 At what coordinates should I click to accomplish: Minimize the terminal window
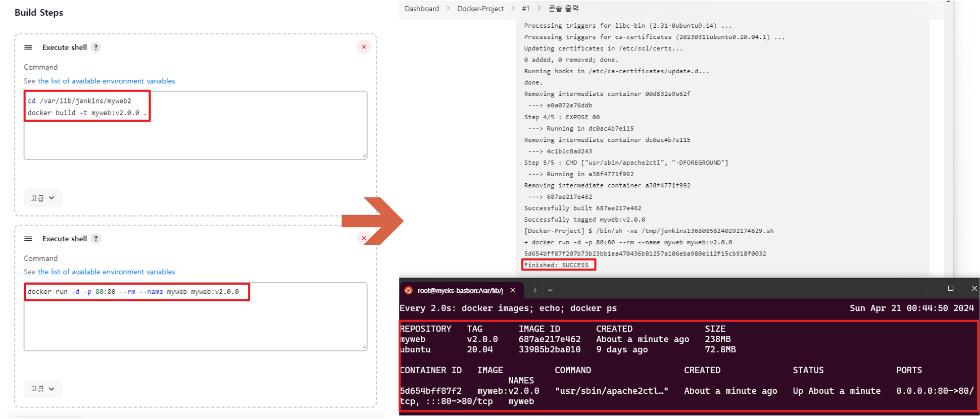(x=927, y=288)
